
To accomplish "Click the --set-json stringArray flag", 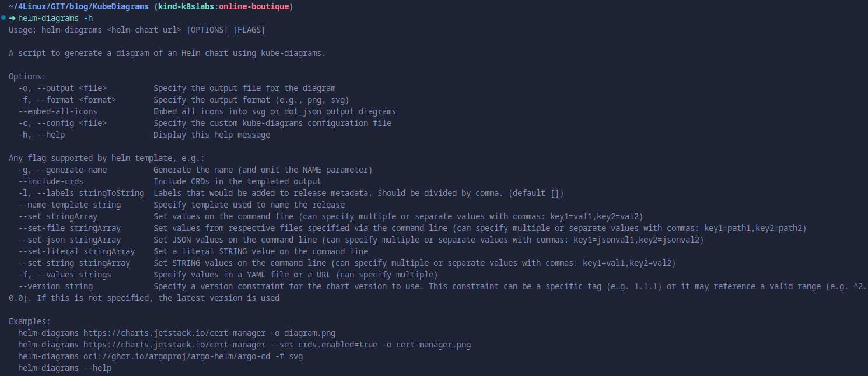I will pos(69,240).
